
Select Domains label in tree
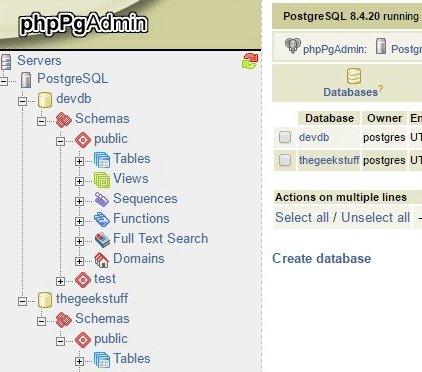pyautogui.click(x=139, y=259)
